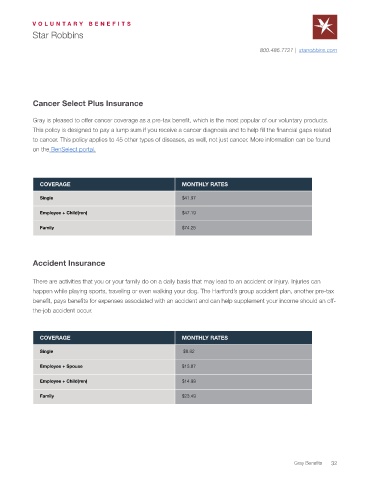Open the BenSelect portal link
Screen dimensions: 370x480
point(73,149)
